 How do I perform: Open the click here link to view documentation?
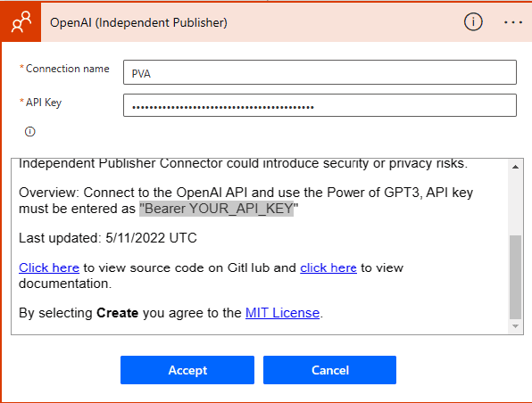[328, 267]
